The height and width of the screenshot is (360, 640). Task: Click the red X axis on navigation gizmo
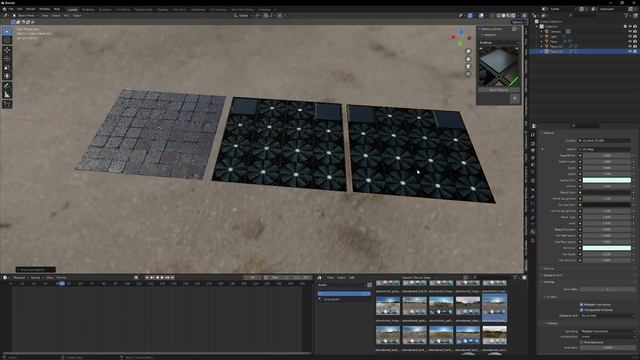453,37
